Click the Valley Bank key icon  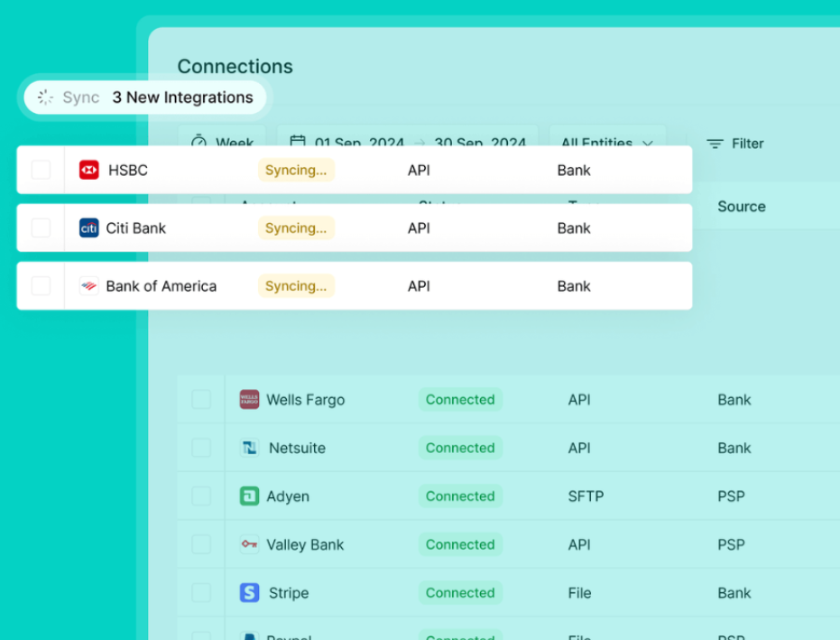(x=249, y=544)
